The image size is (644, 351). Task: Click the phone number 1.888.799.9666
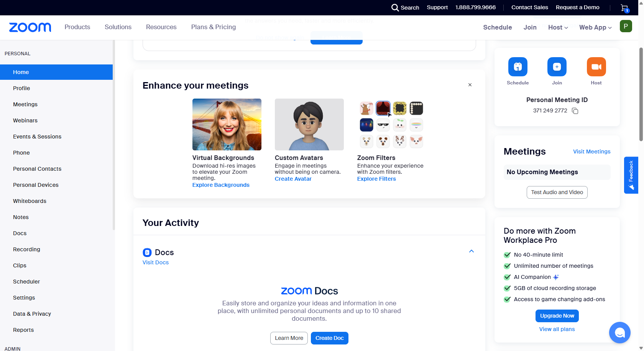coord(475,7)
